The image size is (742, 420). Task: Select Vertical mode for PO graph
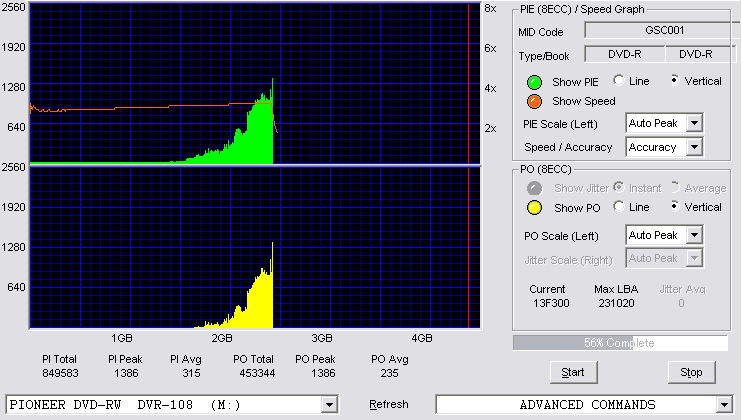coord(674,206)
